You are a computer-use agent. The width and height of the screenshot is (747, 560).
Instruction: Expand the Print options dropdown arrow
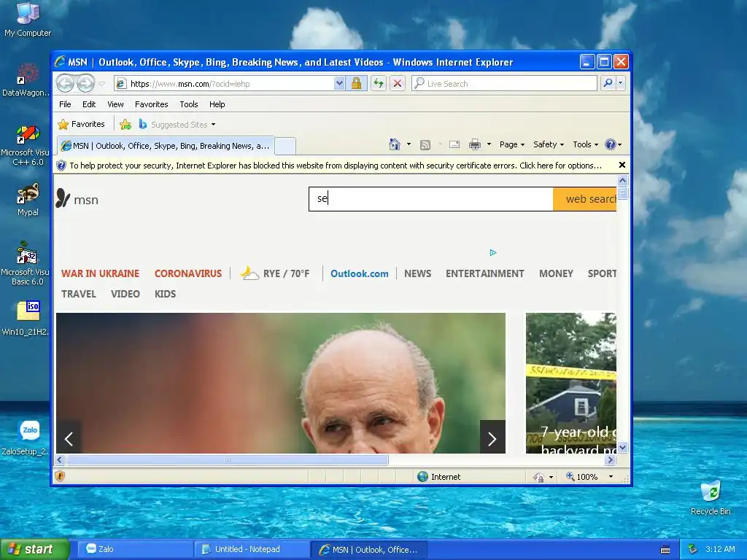(489, 144)
